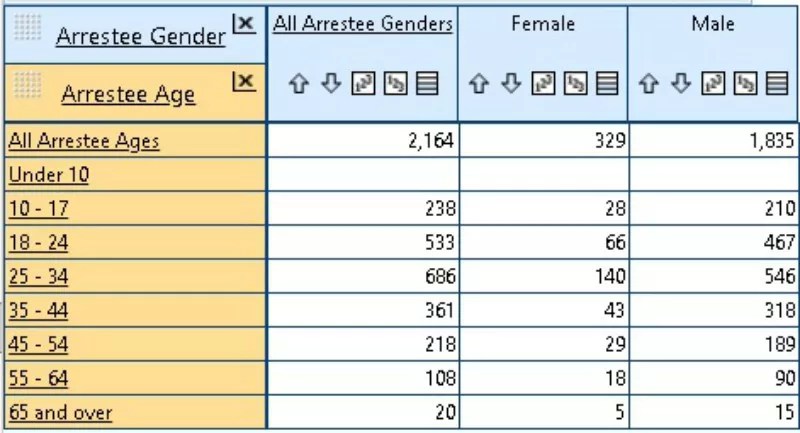Remove the Arrestee Age dimension
The height and width of the screenshot is (433, 800).
[242, 80]
